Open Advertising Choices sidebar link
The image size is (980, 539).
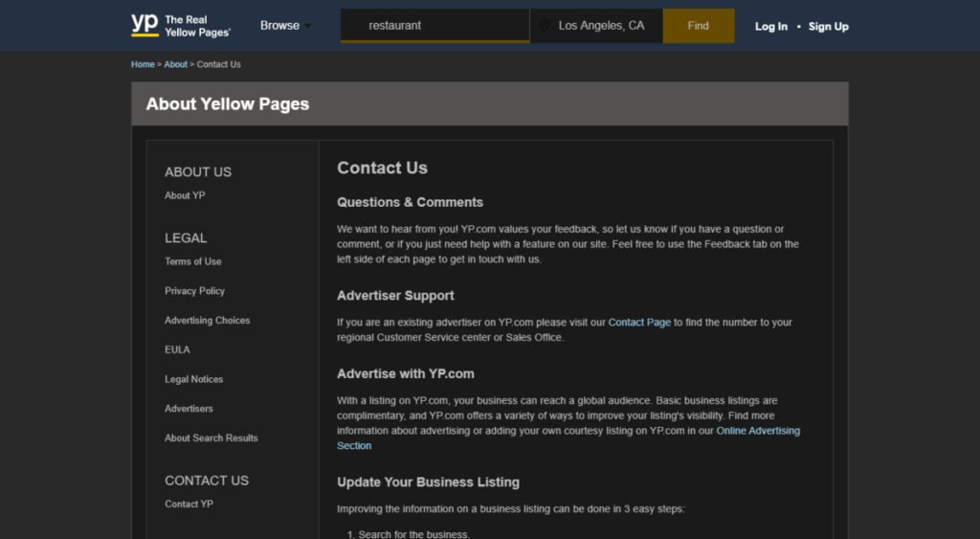(x=207, y=320)
